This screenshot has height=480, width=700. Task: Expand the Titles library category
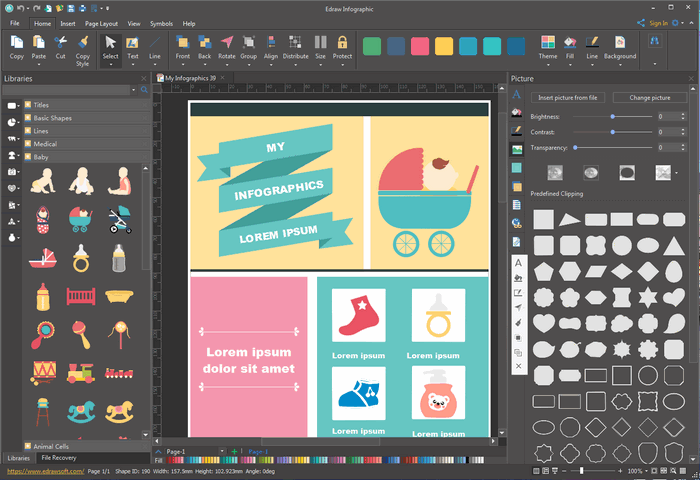tap(41, 105)
